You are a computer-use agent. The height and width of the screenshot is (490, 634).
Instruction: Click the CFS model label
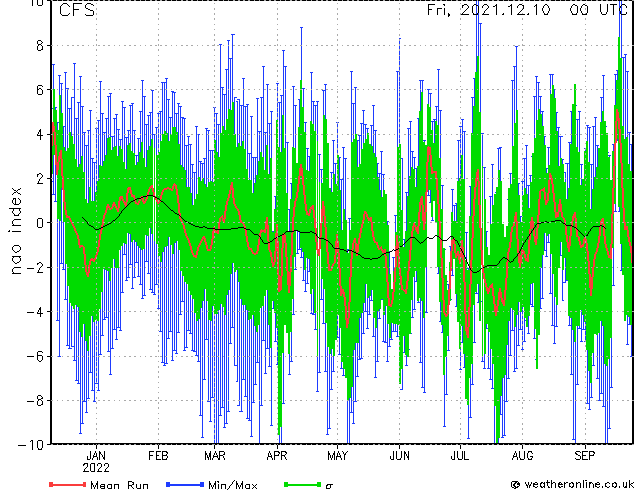click(x=77, y=10)
